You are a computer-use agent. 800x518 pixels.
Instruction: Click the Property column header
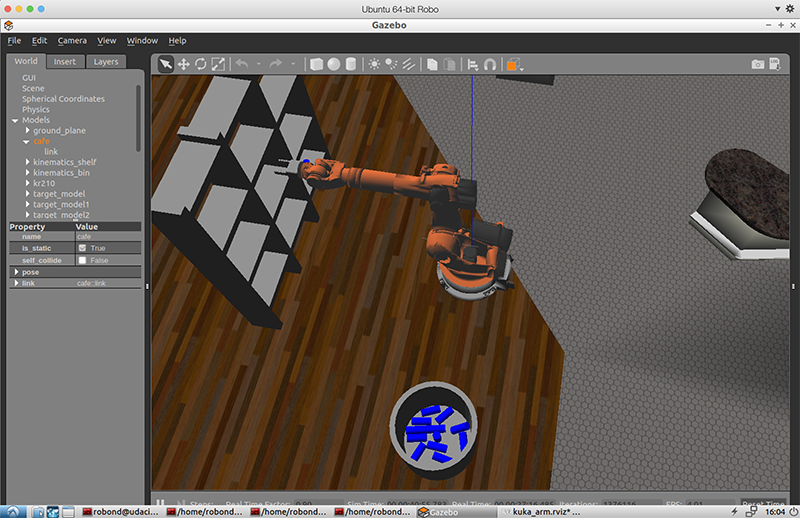(41, 227)
